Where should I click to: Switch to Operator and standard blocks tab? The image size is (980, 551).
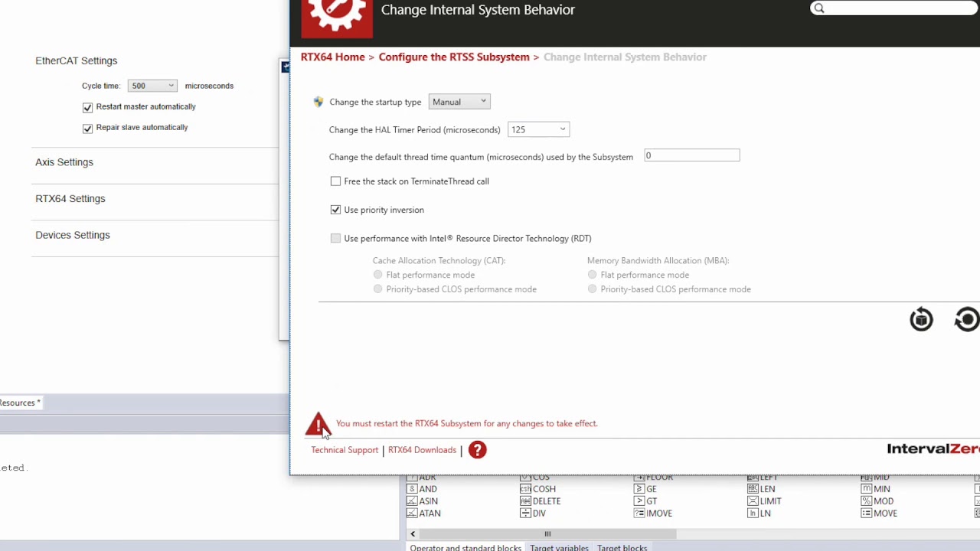pos(465,547)
